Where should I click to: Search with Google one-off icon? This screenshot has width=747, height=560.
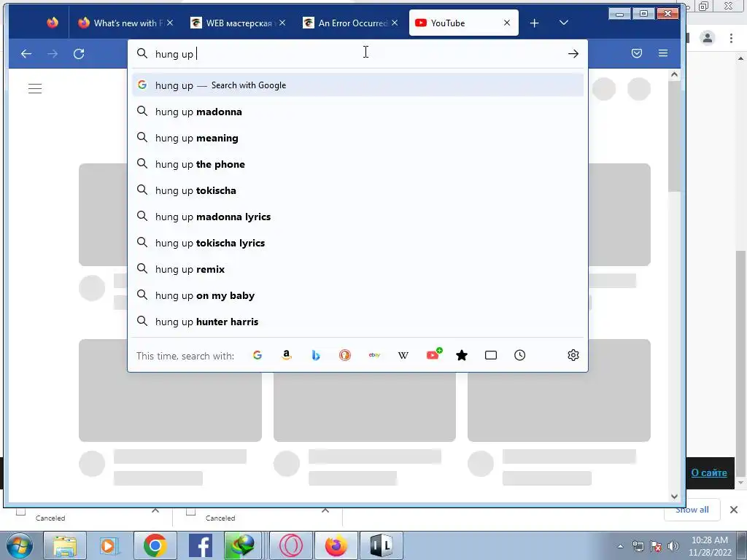click(258, 355)
